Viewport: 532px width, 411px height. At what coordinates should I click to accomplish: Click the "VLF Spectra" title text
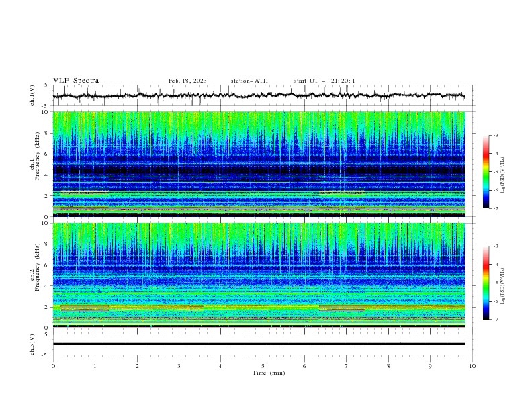76,81
